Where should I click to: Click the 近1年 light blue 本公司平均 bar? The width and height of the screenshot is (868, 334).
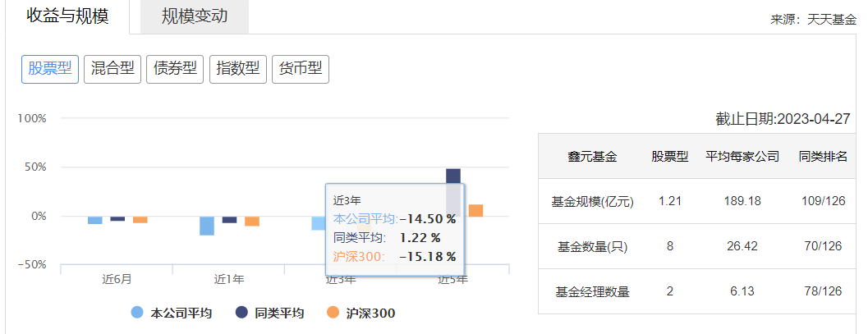(207, 226)
